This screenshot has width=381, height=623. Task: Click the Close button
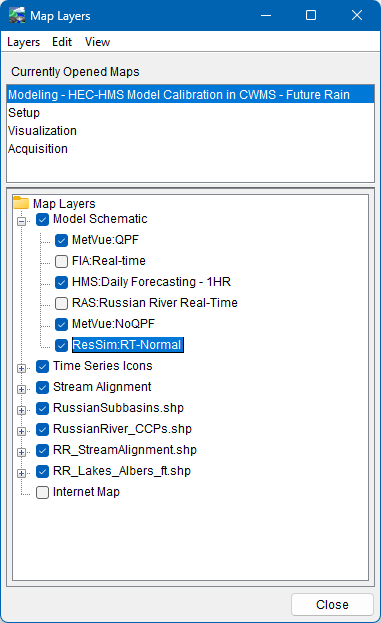[x=332, y=604]
